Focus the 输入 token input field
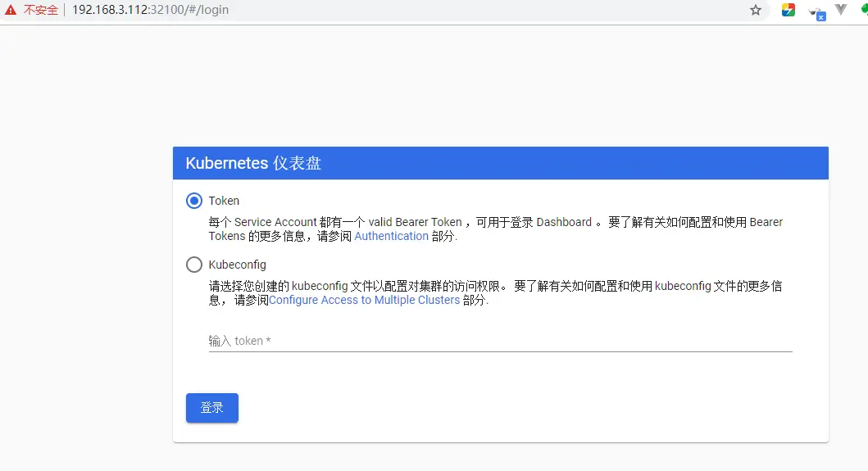 point(501,341)
